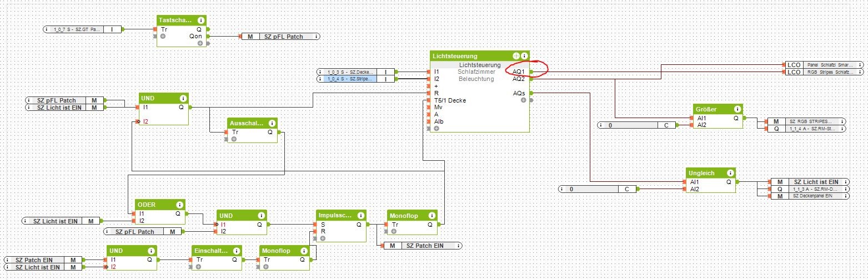Open info icon on Einschalt... block
The width and height of the screenshot is (868, 280).
click(x=235, y=251)
